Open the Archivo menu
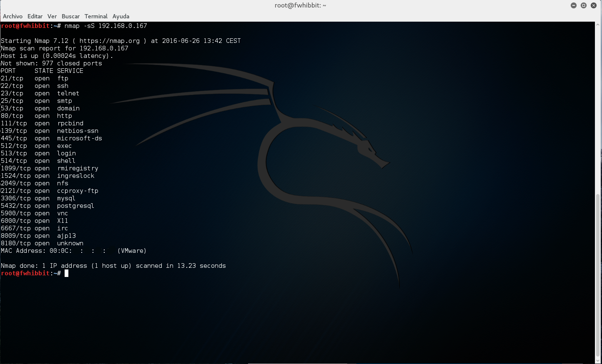602x364 pixels. pos(13,16)
